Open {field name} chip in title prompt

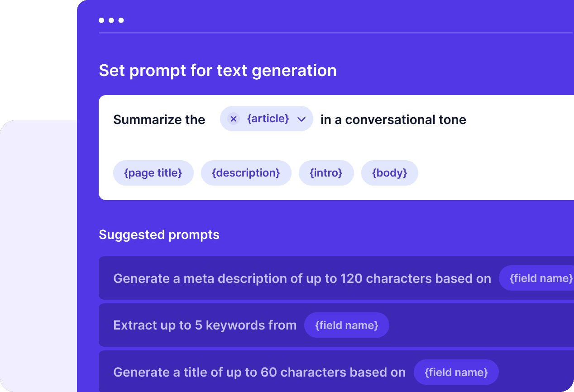coord(456,372)
